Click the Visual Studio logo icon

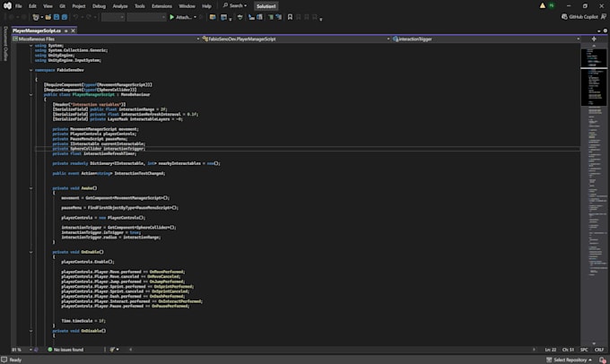tap(7, 6)
